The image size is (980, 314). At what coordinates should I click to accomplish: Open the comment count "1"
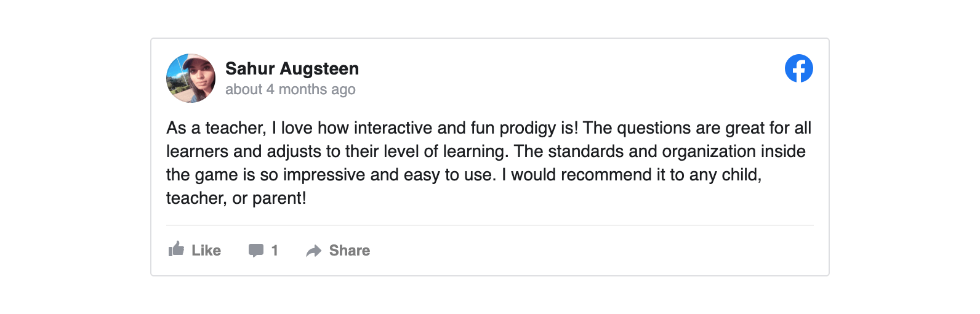(x=275, y=251)
